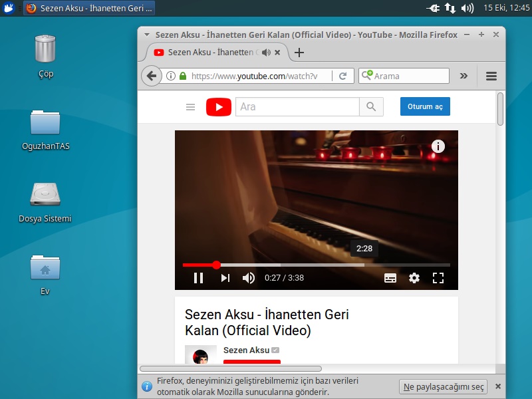
Task: Open Firefox hamburger menu
Action: click(x=491, y=76)
